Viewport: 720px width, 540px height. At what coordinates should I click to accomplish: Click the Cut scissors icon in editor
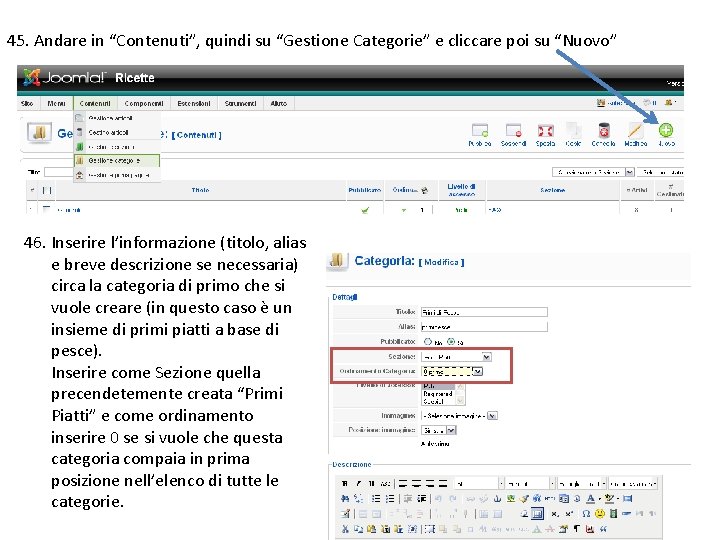coord(345,529)
